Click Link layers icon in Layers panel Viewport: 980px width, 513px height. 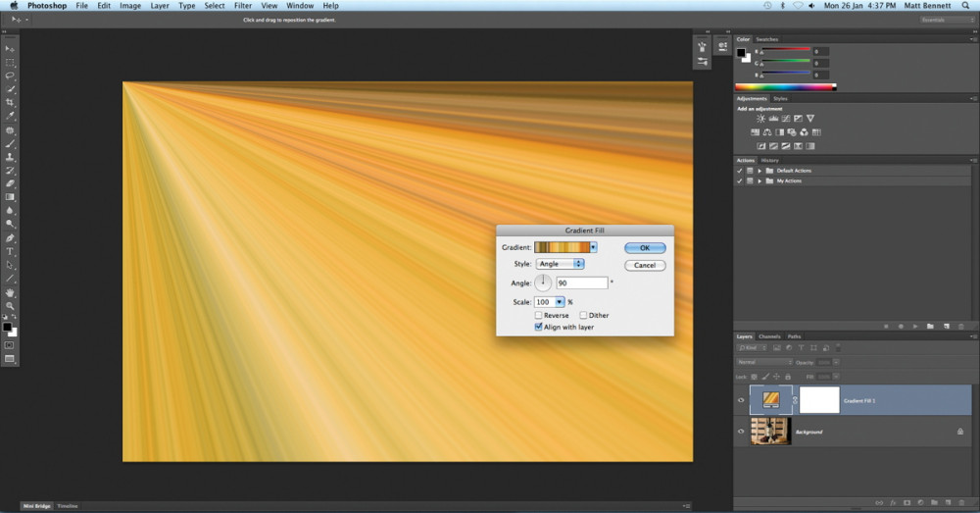(879, 502)
